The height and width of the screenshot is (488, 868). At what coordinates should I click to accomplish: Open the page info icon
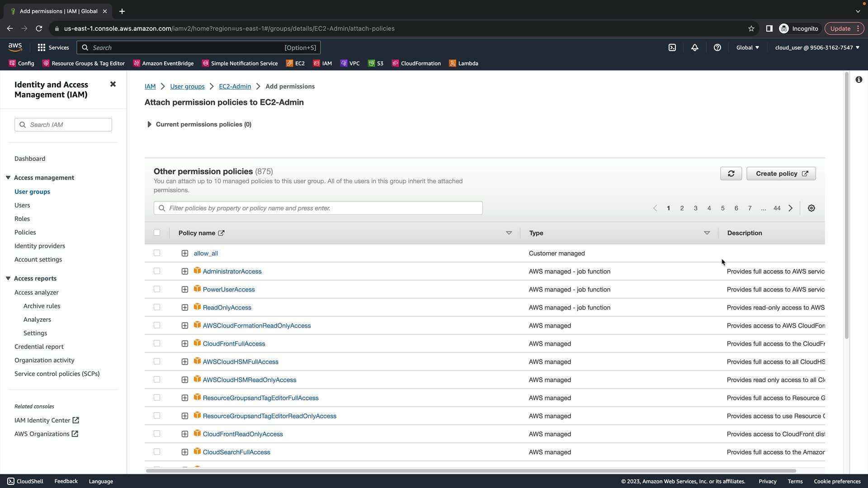coord(859,80)
